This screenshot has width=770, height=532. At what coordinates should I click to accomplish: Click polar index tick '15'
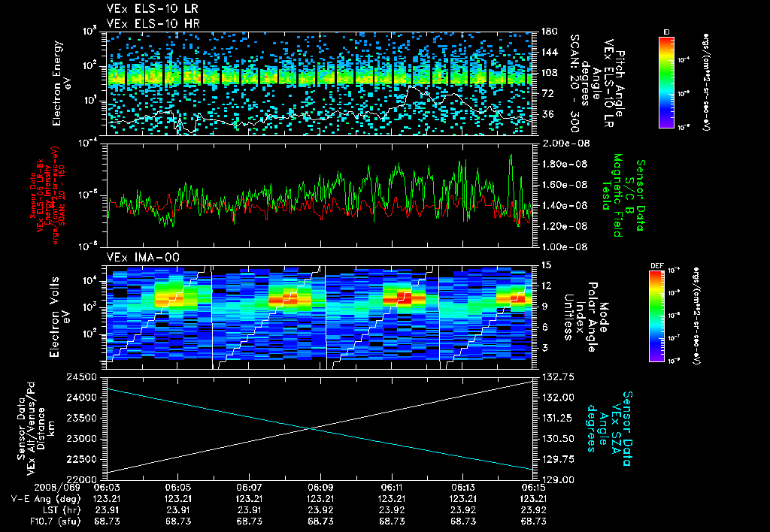coord(546,265)
